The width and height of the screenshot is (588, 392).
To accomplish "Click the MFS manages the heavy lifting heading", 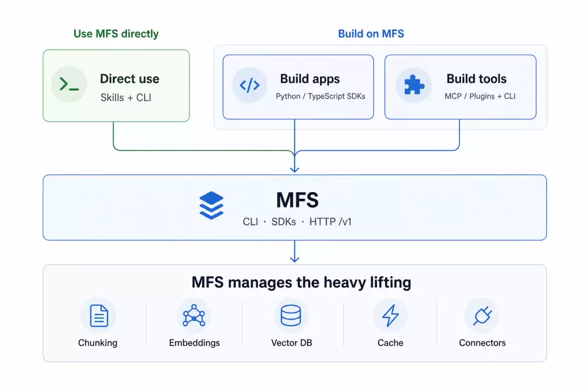I will tap(301, 282).
